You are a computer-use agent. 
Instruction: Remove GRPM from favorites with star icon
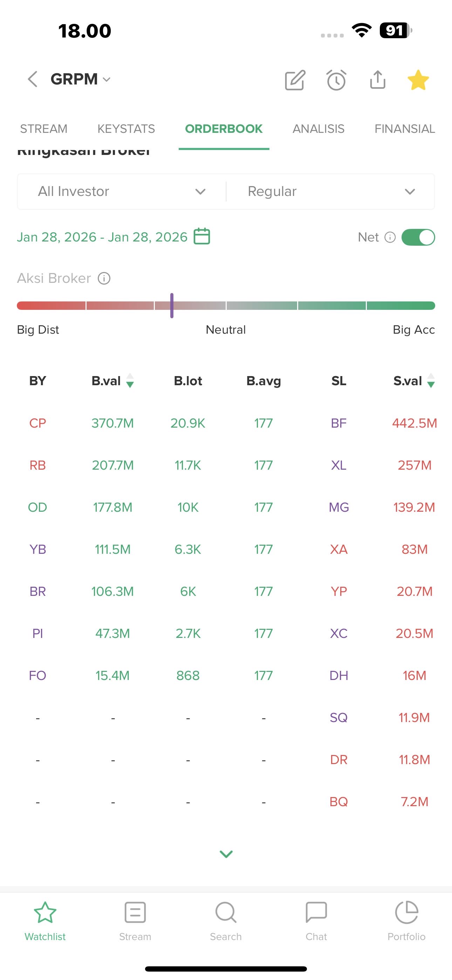coord(418,80)
